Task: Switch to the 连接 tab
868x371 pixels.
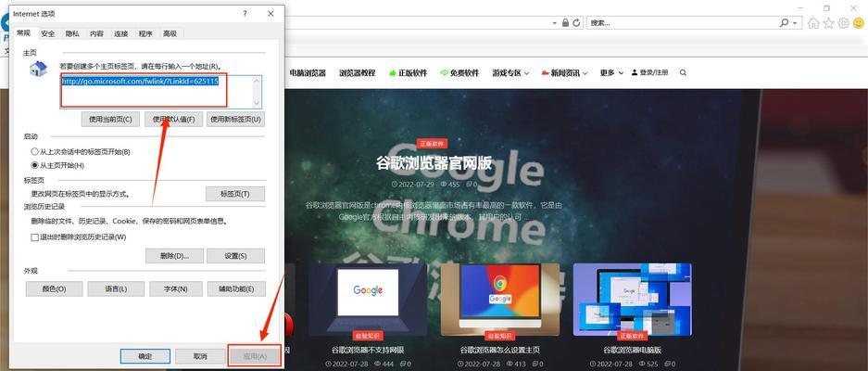Action: click(x=121, y=33)
